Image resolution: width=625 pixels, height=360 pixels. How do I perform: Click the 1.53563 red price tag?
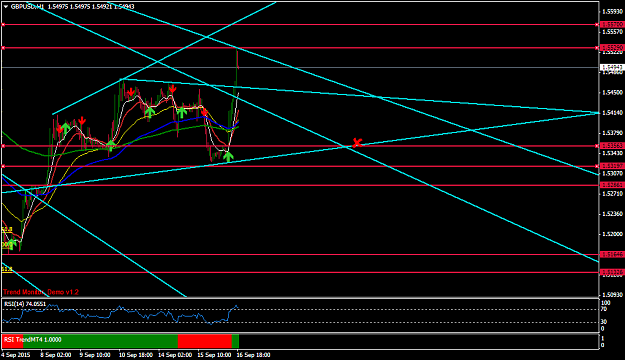tap(612, 146)
